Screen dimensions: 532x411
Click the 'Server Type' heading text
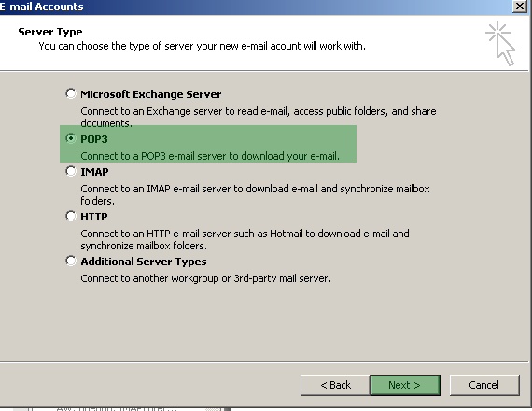(x=50, y=32)
